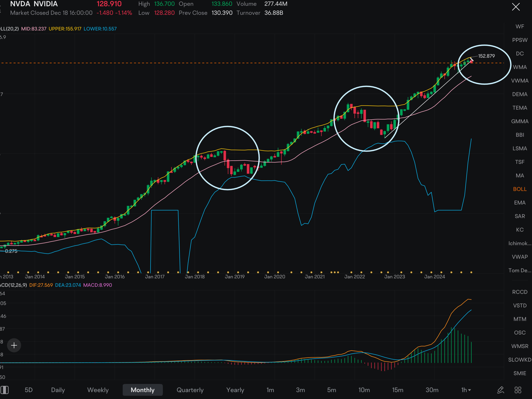Enable the WF indicator
The height and width of the screenshot is (399, 532).
coord(520,26)
